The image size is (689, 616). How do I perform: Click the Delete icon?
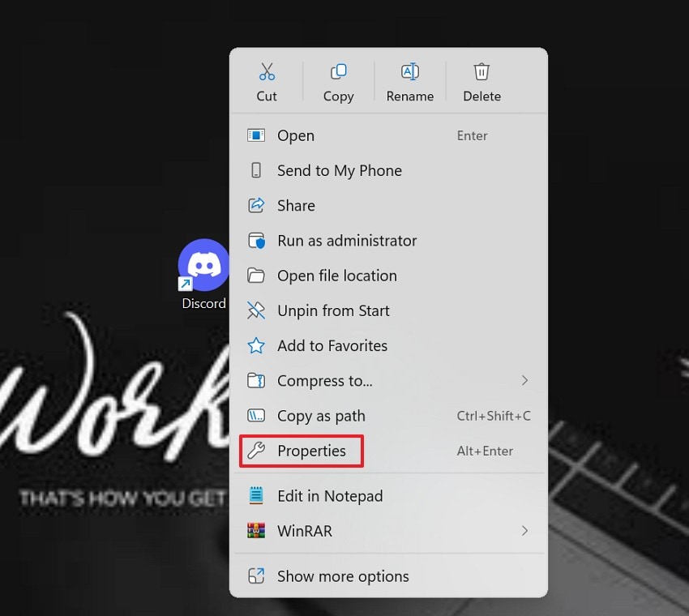pos(481,71)
